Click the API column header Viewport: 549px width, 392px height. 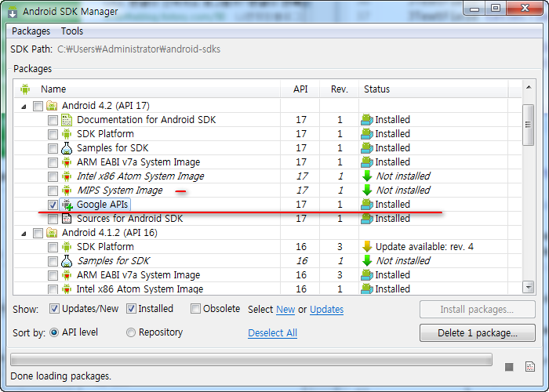tap(300, 89)
